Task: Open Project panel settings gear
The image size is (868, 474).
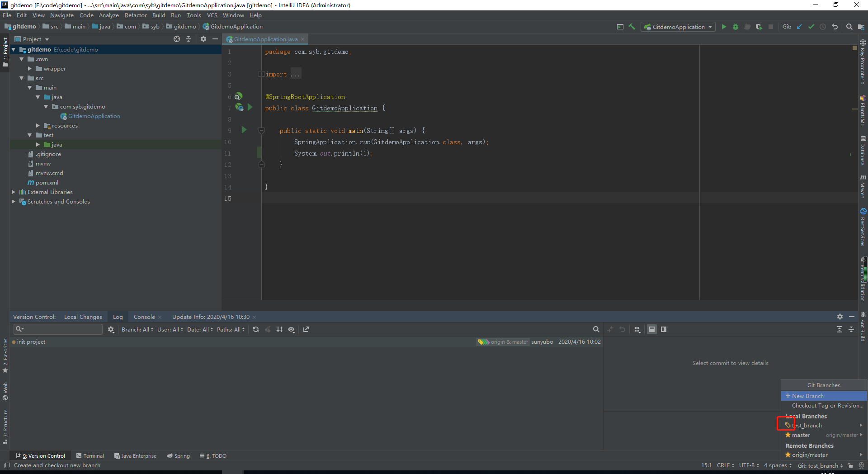Action: (203, 39)
